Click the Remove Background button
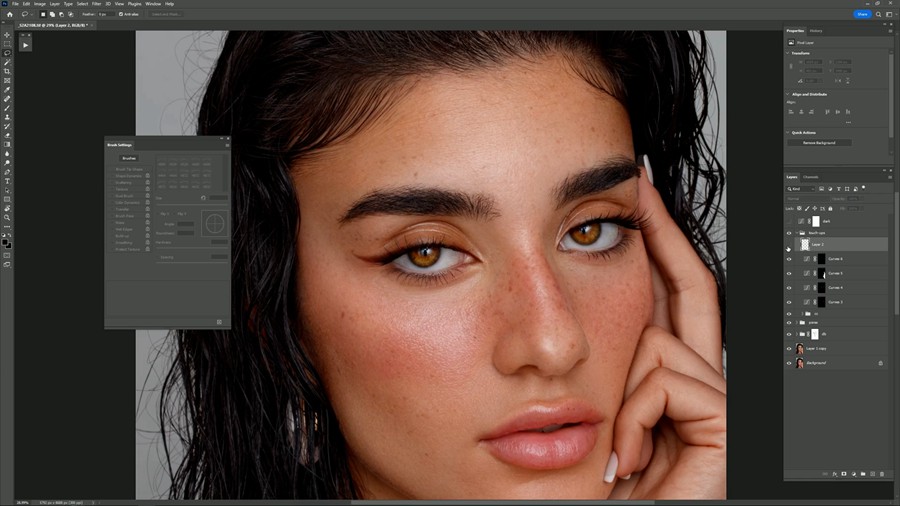Image resolution: width=900 pixels, height=506 pixels. click(x=819, y=143)
